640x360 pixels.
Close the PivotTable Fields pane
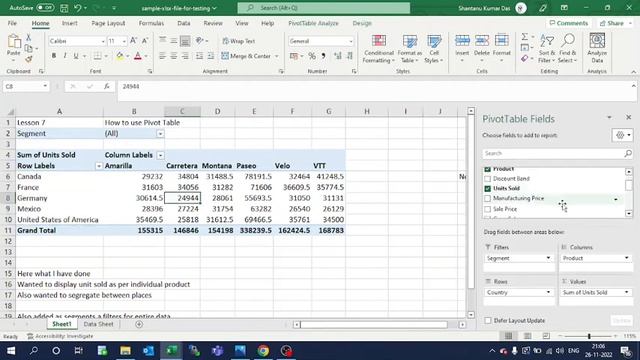tap(628, 118)
